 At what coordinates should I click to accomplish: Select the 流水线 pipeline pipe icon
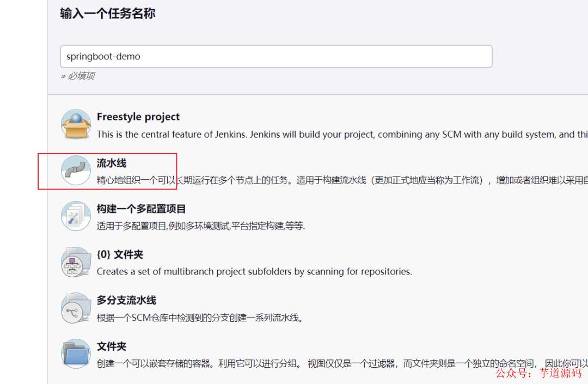pyautogui.click(x=76, y=170)
